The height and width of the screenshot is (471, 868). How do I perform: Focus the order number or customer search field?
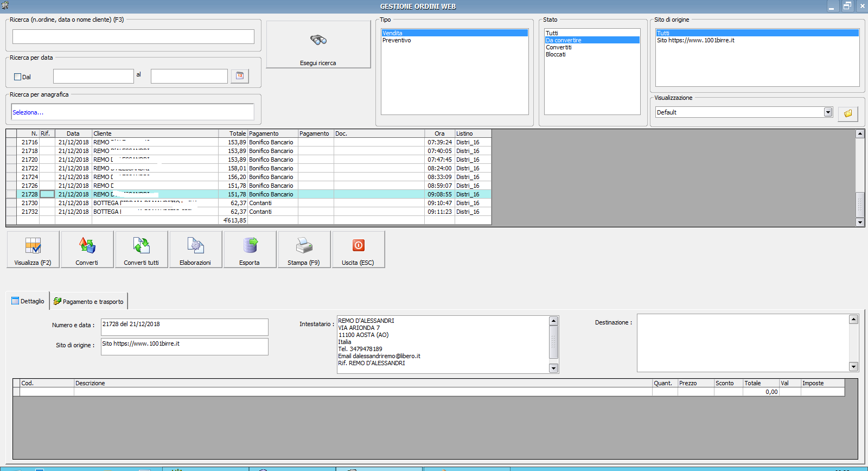click(133, 36)
